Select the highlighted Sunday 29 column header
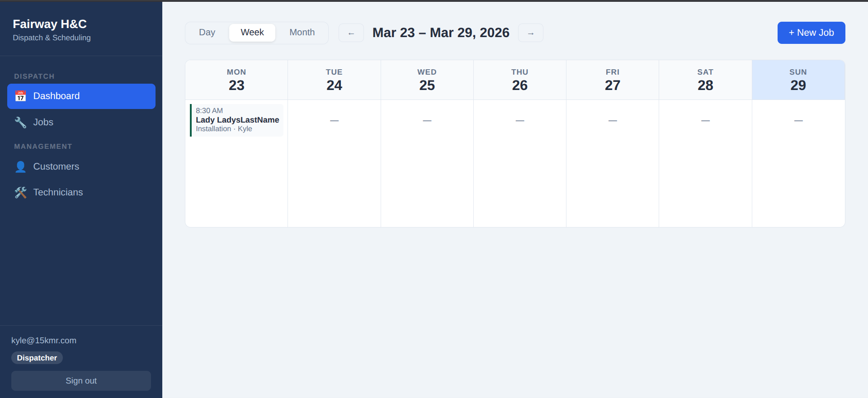The width and height of the screenshot is (868, 398). coord(798,80)
